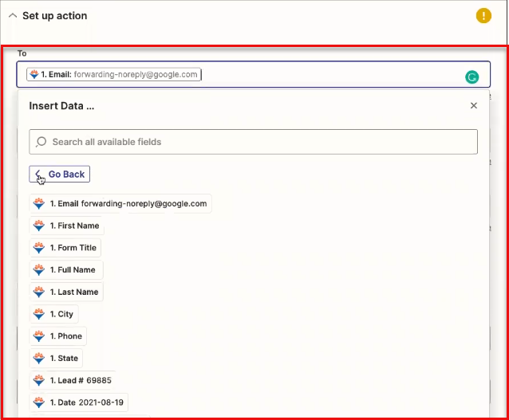Viewport: 509px width, 420px height.
Task: Select the Date 2021-08-19 field
Action: coord(79,402)
